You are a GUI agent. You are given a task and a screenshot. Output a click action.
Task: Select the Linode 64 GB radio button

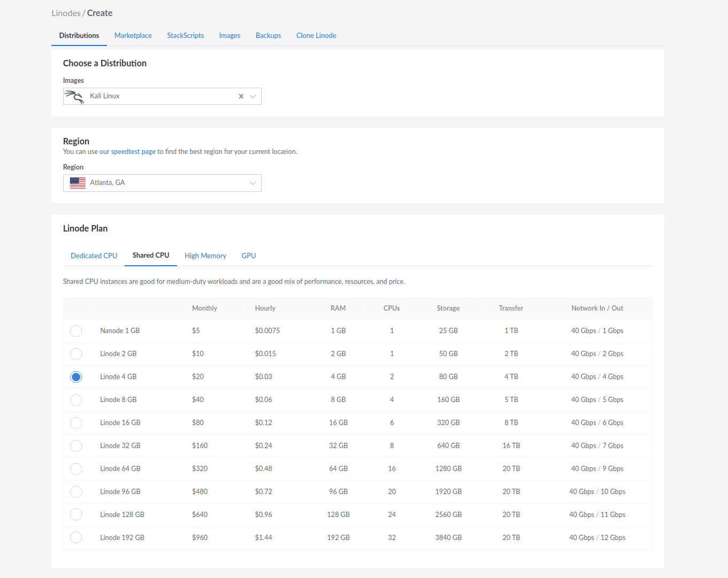click(x=76, y=469)
